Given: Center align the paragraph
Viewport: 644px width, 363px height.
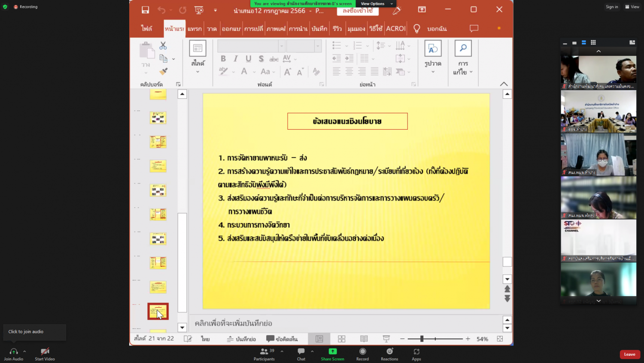Looking at the screenshot, I should (349, 72).
